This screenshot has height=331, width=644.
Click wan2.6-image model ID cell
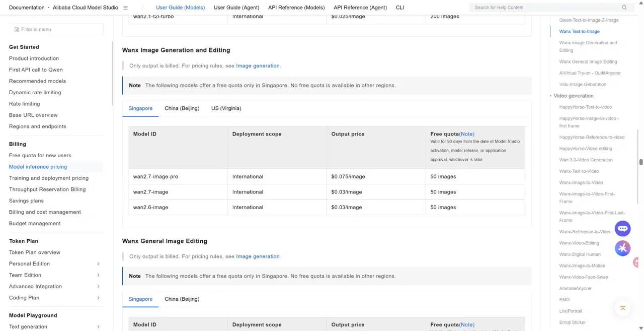(x=178, y=208)
